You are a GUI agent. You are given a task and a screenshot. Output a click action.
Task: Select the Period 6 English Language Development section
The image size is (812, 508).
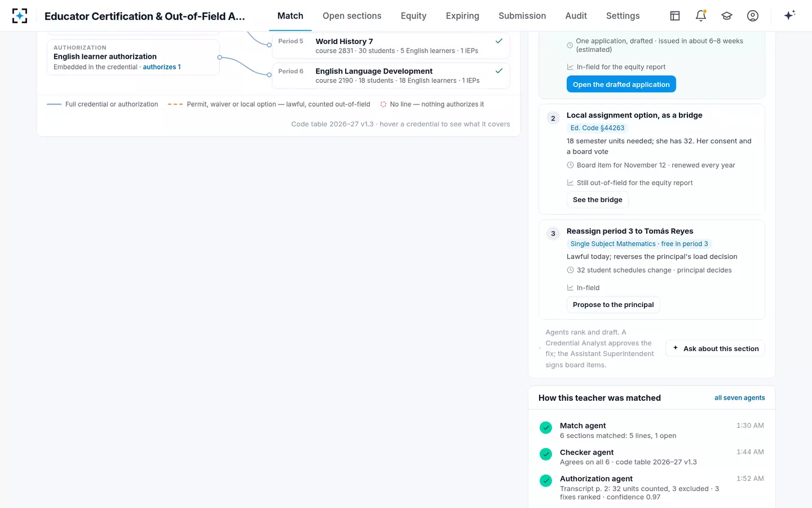391,76
